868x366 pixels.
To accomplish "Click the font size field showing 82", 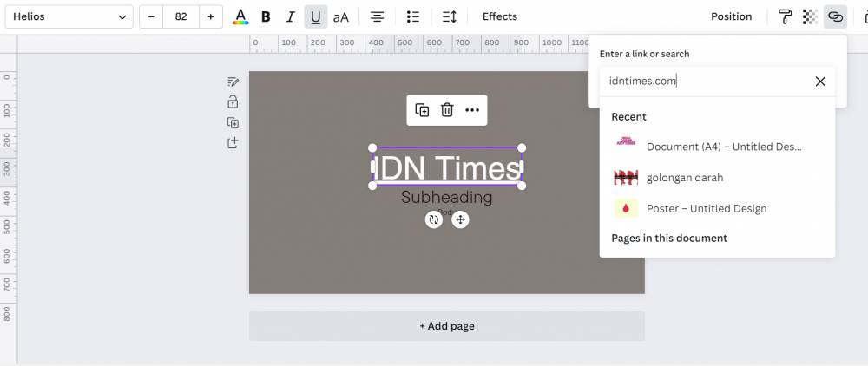I will click(x=181, y=16).
